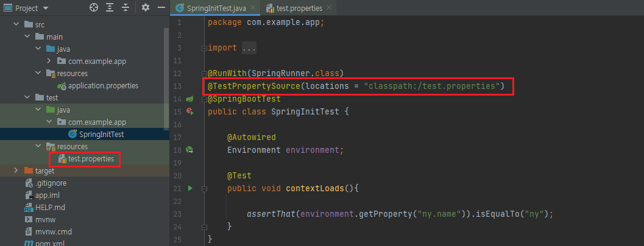Collapse the main folder

click(27, 37)
